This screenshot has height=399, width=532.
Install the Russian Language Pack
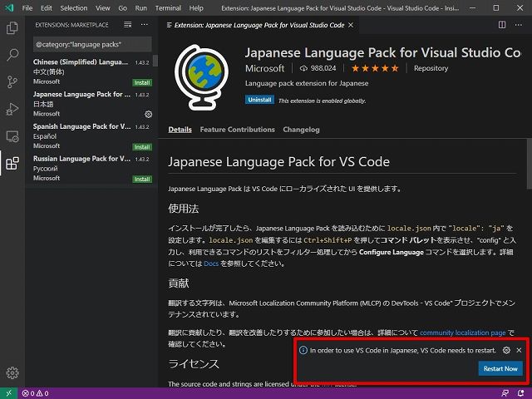(x=142, y=180)
